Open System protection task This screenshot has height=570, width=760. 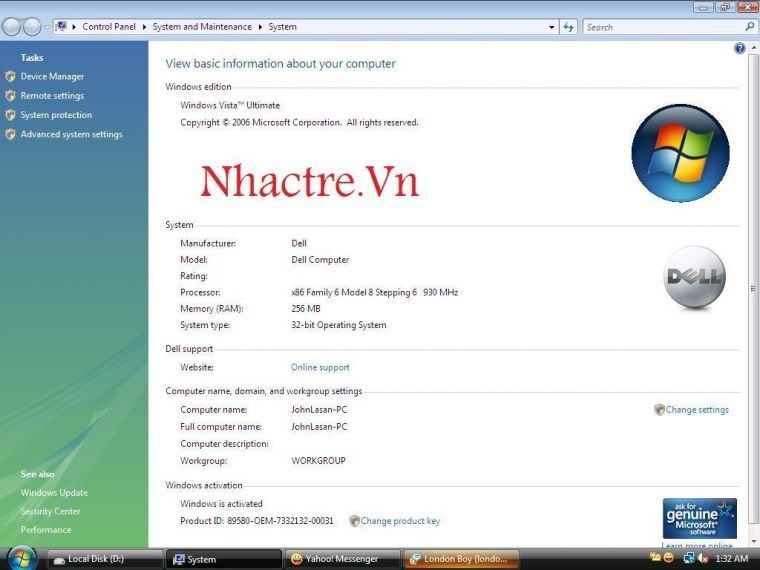(x=56, y=115)
